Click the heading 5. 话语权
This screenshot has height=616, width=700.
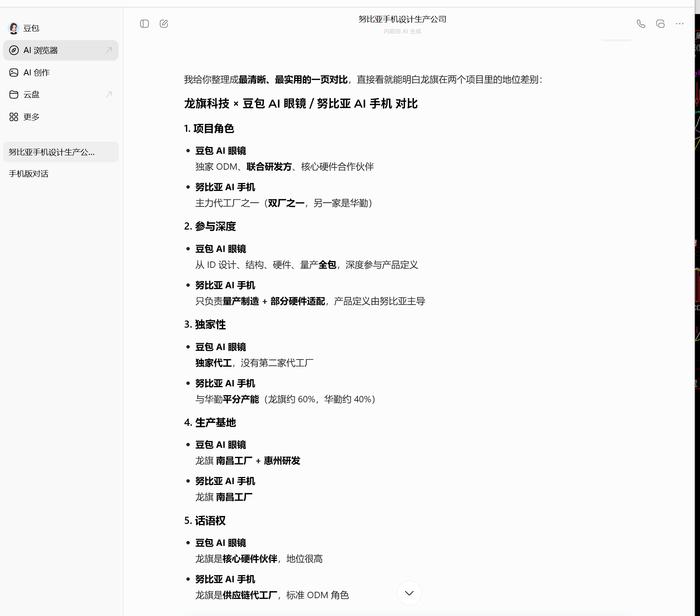(x=205, y=521)
